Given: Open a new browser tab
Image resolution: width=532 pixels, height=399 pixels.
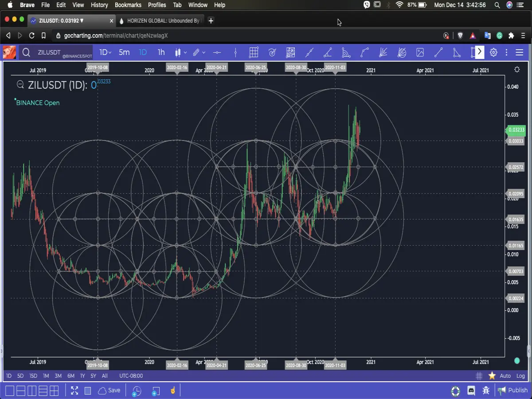Looking at the screenshot, I should click(x=211, y=20).
